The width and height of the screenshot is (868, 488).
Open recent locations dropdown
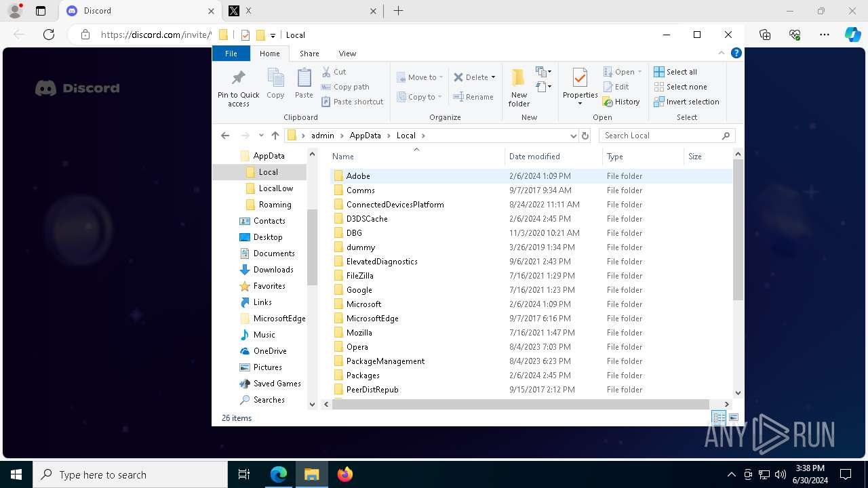261,136
